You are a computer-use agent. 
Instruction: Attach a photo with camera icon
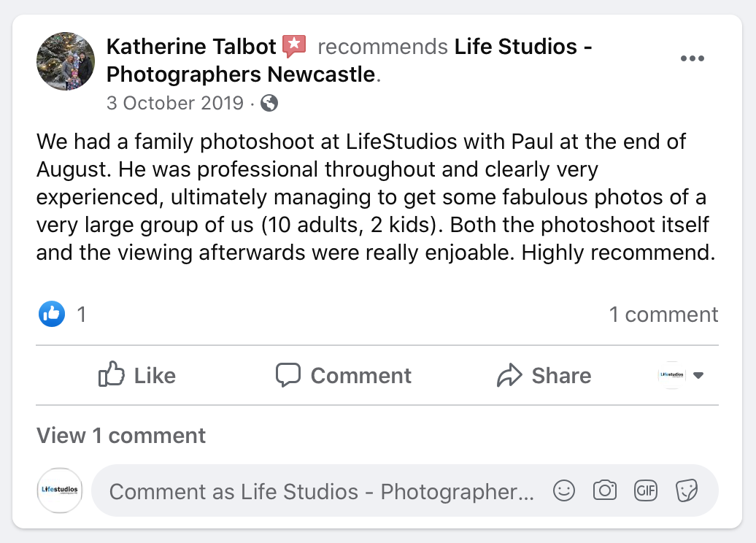click(x=605, y=491)
